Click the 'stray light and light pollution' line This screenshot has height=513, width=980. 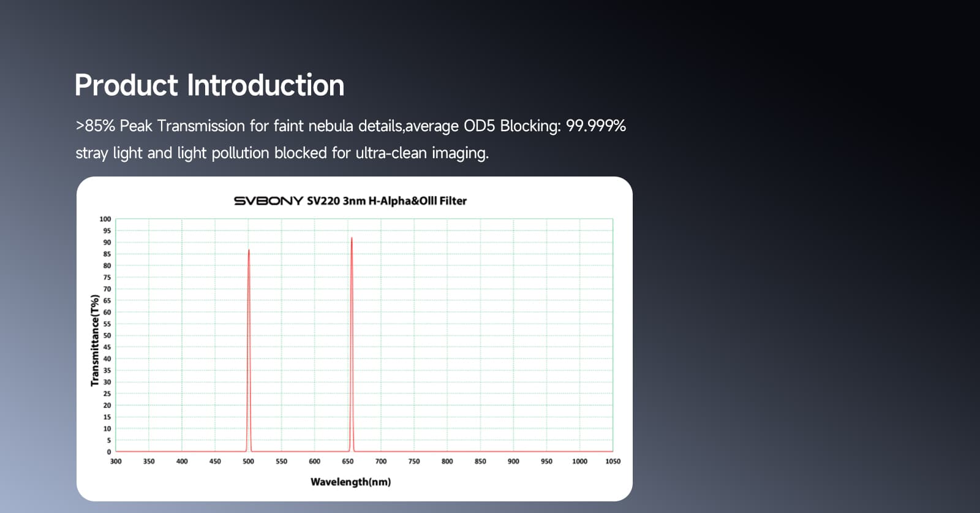click(x=282, y=153)
